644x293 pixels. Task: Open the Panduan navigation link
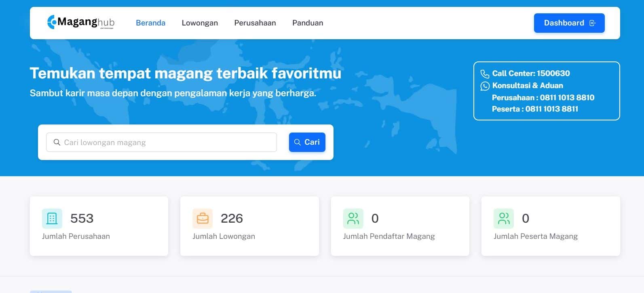point(308,23)
